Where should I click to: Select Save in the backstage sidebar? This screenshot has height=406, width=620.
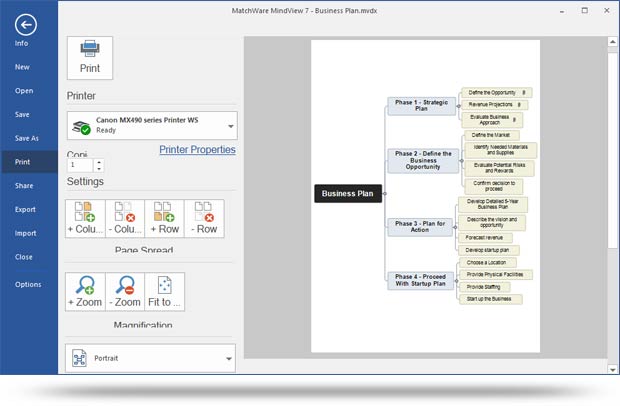point(22,115)
